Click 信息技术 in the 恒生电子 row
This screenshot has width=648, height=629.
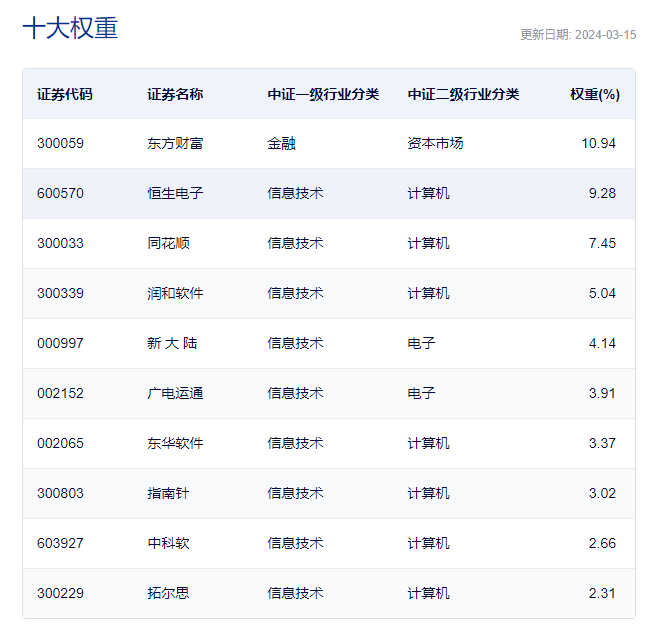coord(295,193)
